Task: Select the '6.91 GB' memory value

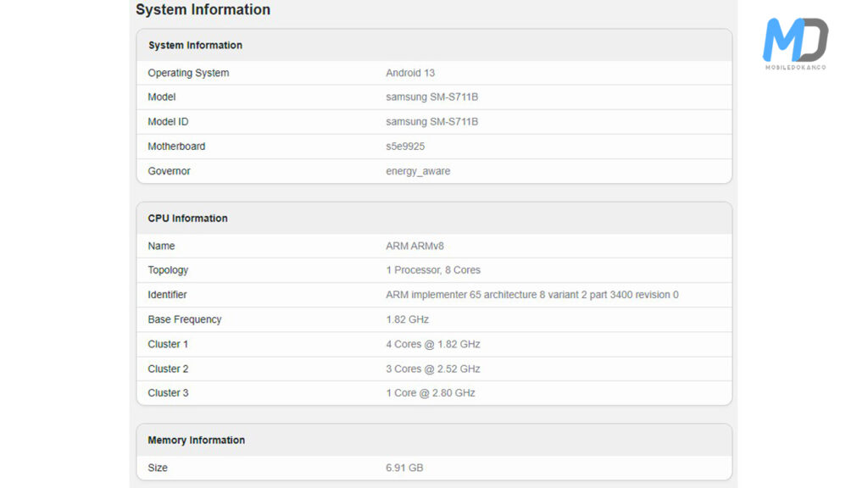Action: (x=404, y=468)
